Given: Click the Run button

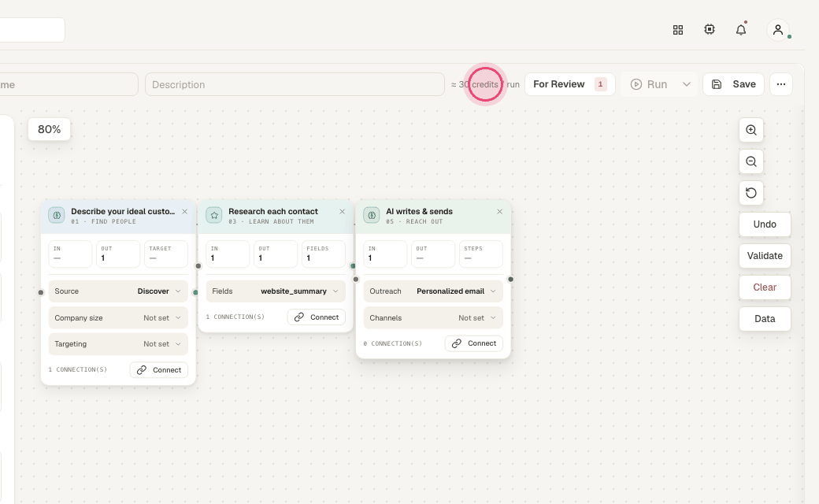Looking at the screenshot, I should click(x=649, y=84).
